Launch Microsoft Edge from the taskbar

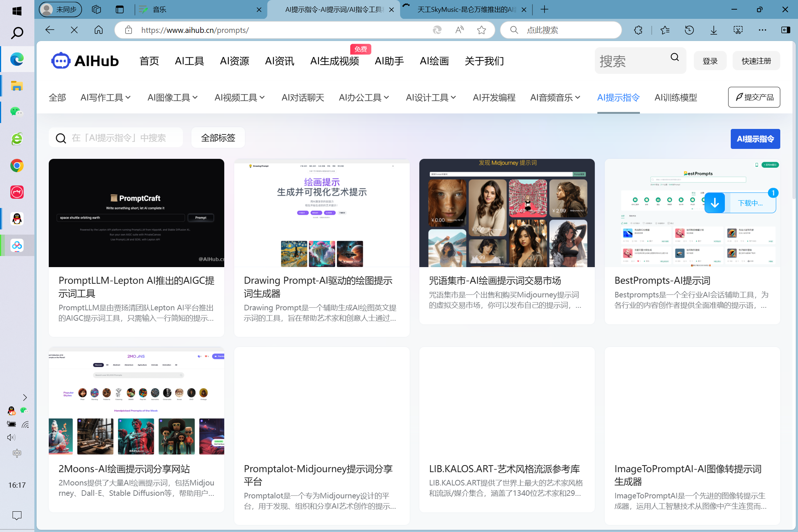pyautogui.click(x=17, y=59)
